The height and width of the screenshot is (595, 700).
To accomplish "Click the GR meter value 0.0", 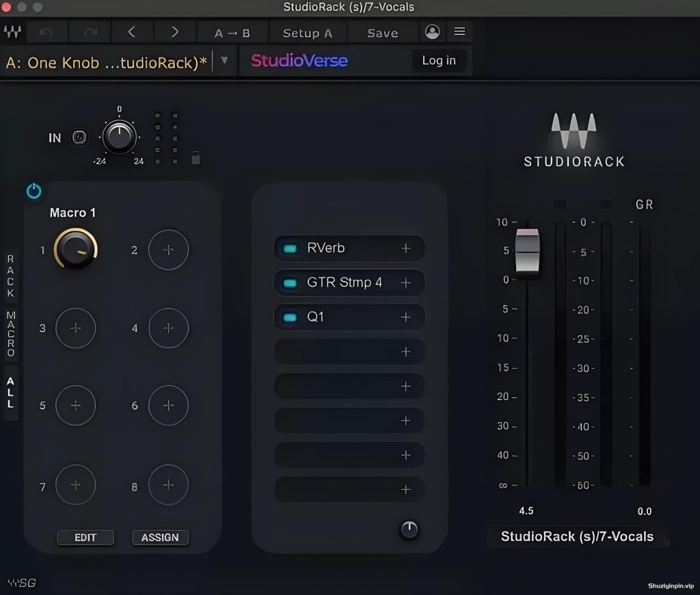I will [x=644, y=511].
